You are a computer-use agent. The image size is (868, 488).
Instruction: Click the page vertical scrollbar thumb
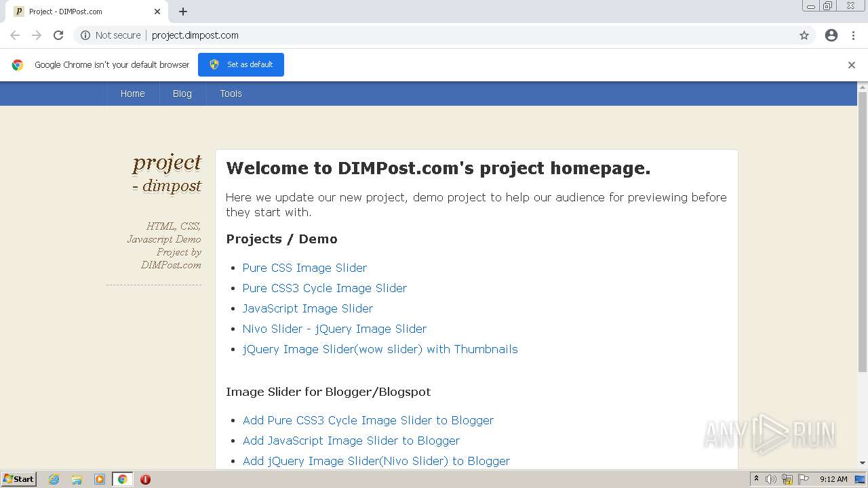(863, 232)
